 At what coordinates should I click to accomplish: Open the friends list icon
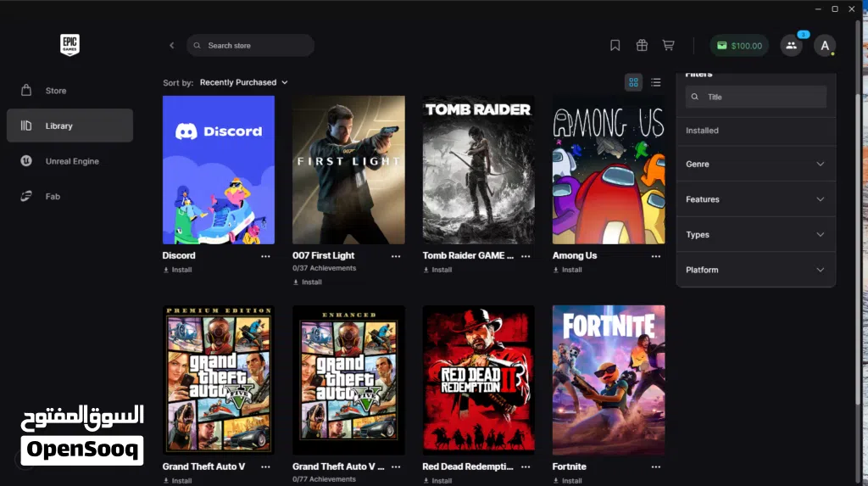791,46
